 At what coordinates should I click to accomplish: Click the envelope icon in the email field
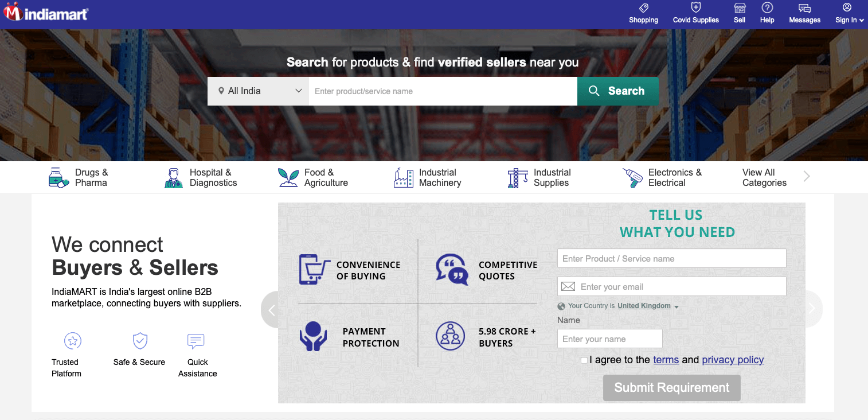click(568, 286)
